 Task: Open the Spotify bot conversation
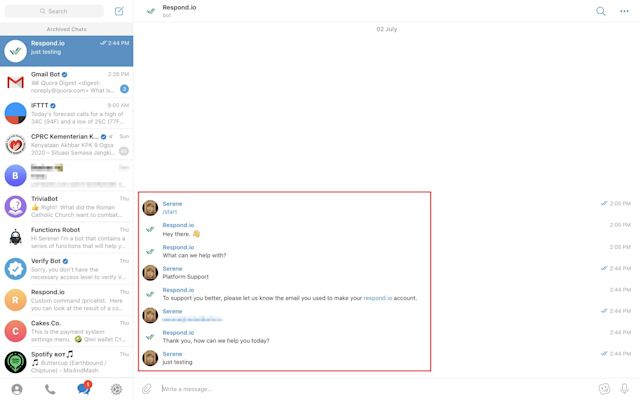[67, 362]
